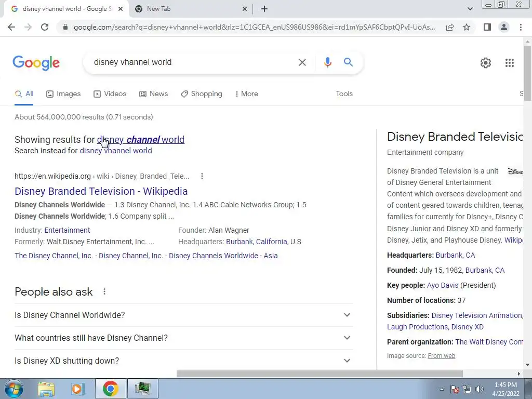Screen dimensions: 532x399
Task: Go to the Google homepage logo
Action: click(x=36, y=63)
